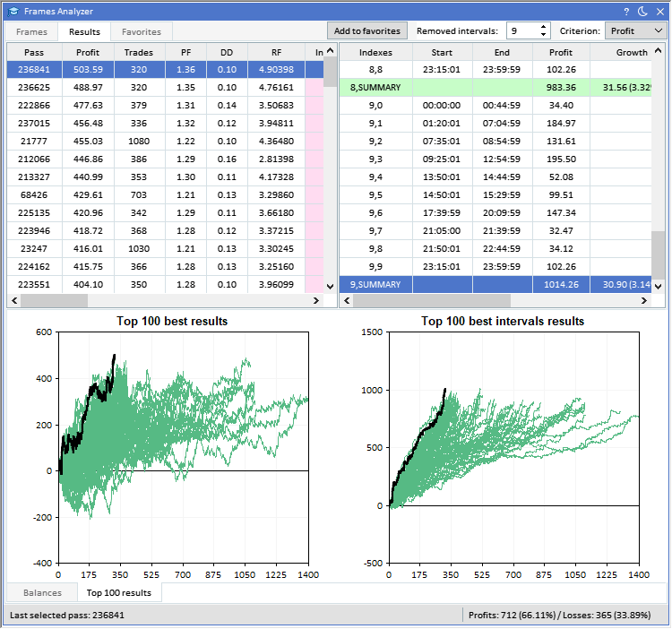Toggle dark mode moon icon
Image resolution: width=672 pixels, height=629 pixels.
(642, 12)
